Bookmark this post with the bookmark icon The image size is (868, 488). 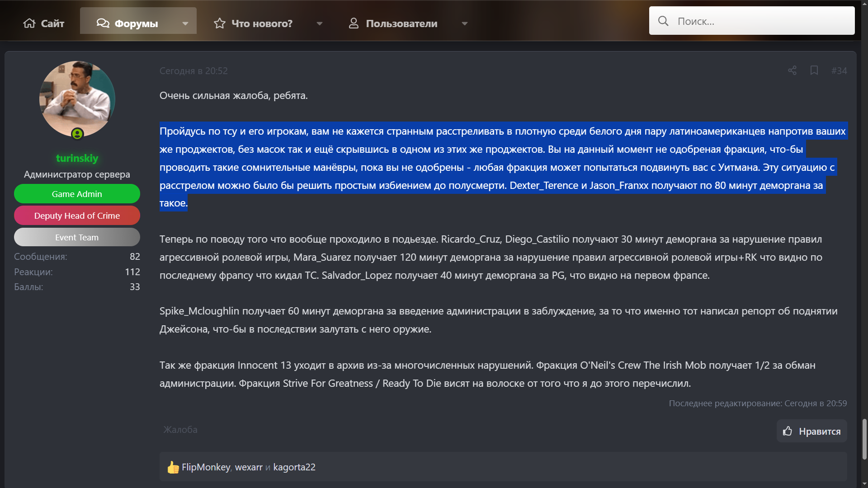point(814,70)
